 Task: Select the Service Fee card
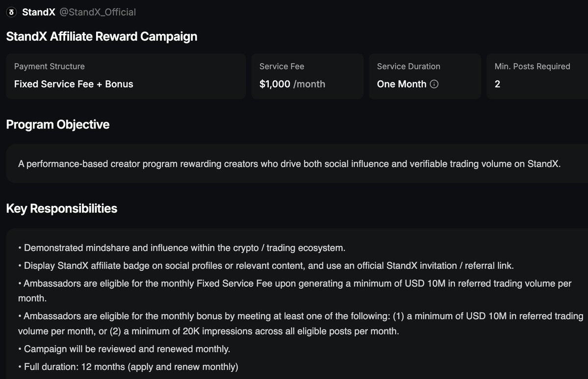(307, 76)
